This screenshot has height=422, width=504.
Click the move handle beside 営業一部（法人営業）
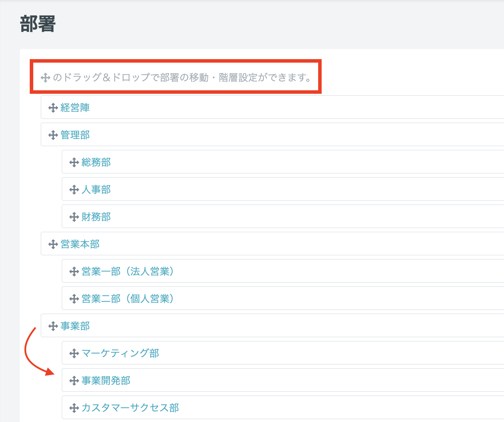click(74, 272)
